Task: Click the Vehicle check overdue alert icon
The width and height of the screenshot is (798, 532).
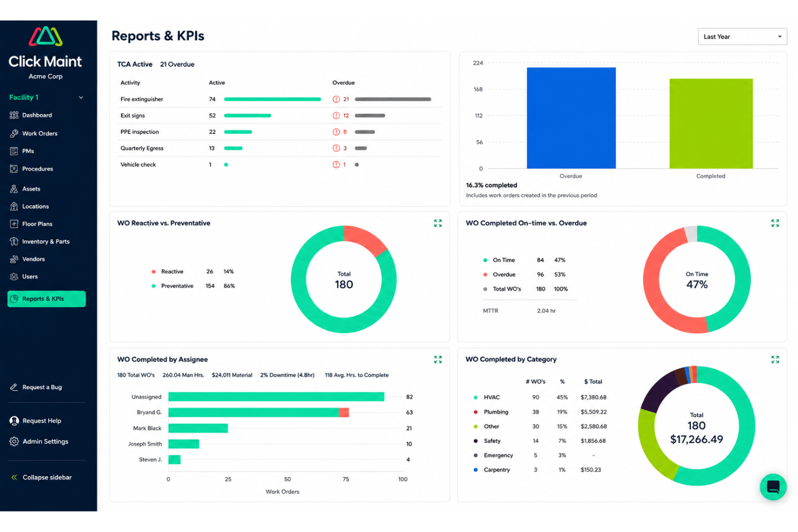Action: tap(336, 164)
